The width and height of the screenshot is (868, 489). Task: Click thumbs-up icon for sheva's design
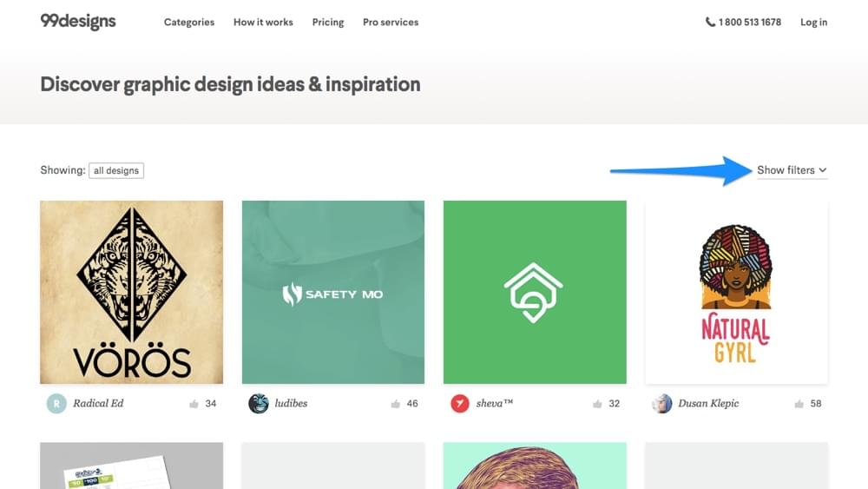597,404
